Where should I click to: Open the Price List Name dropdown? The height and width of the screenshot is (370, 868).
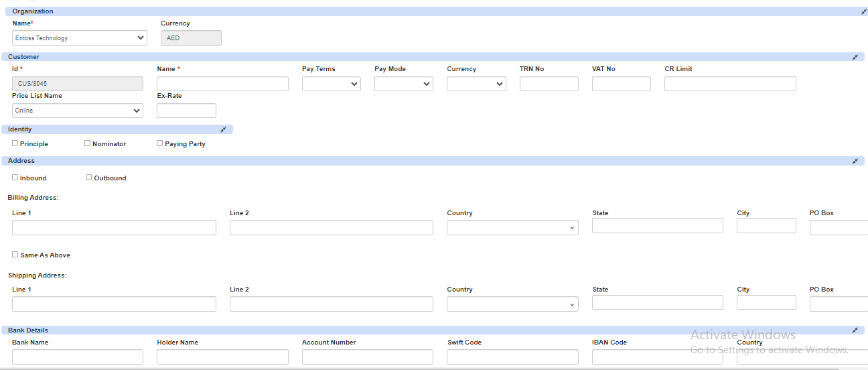pos(77,111)
